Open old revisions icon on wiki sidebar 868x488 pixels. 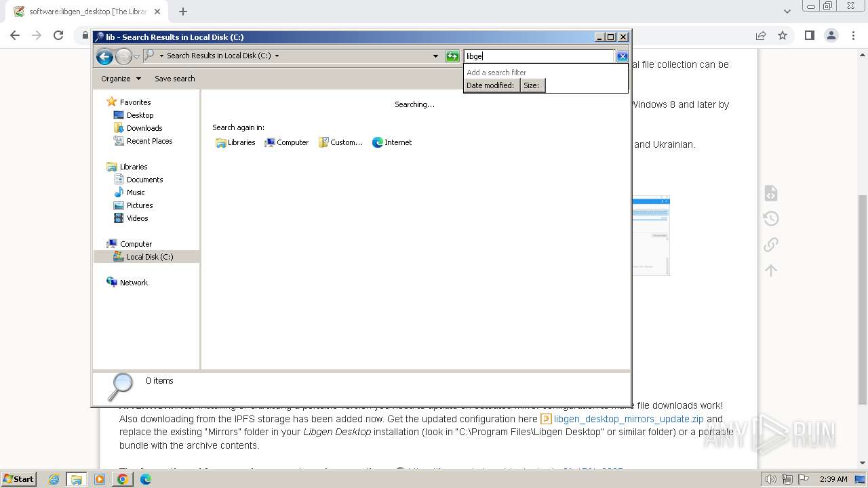point(771,219)
